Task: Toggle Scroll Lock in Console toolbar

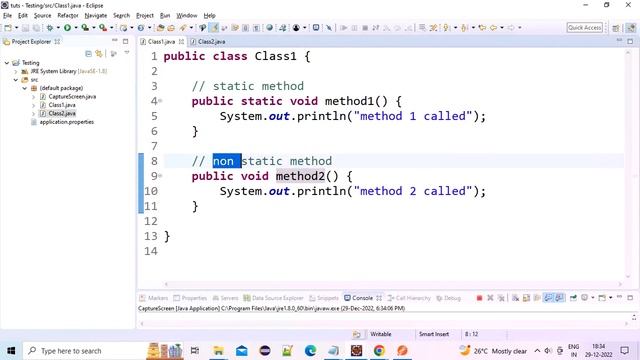Action: 527,298
